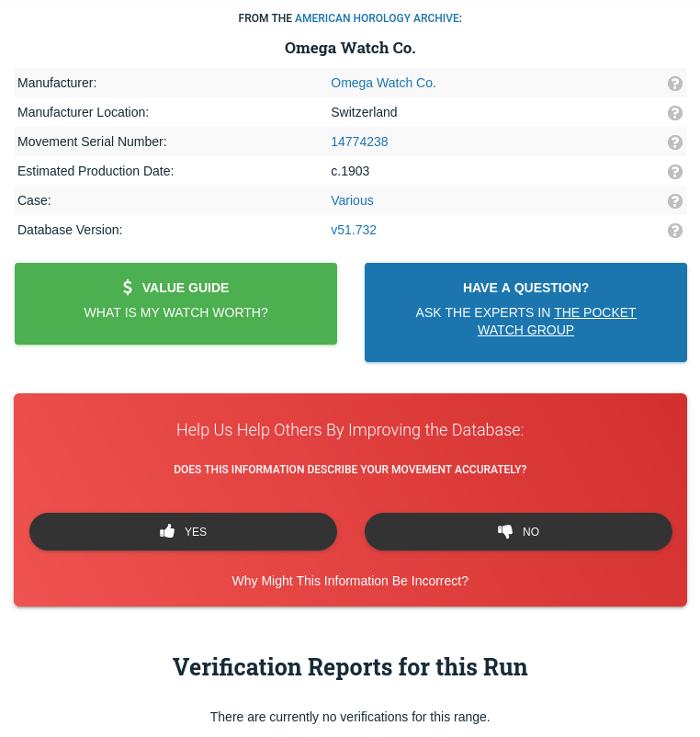This screenshot has width=700, height=737.
Task: Click database version v51.732 link
Action: [x=354, y=230]
